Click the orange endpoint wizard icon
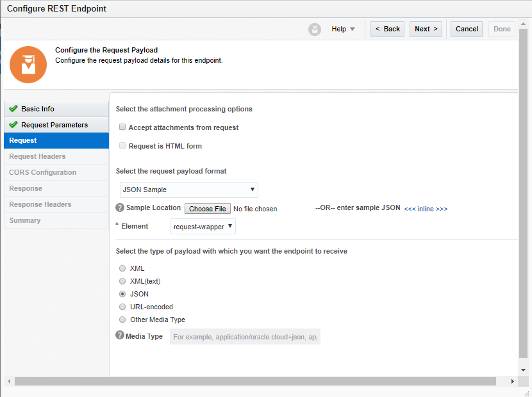532x397 pixels. 28,64
